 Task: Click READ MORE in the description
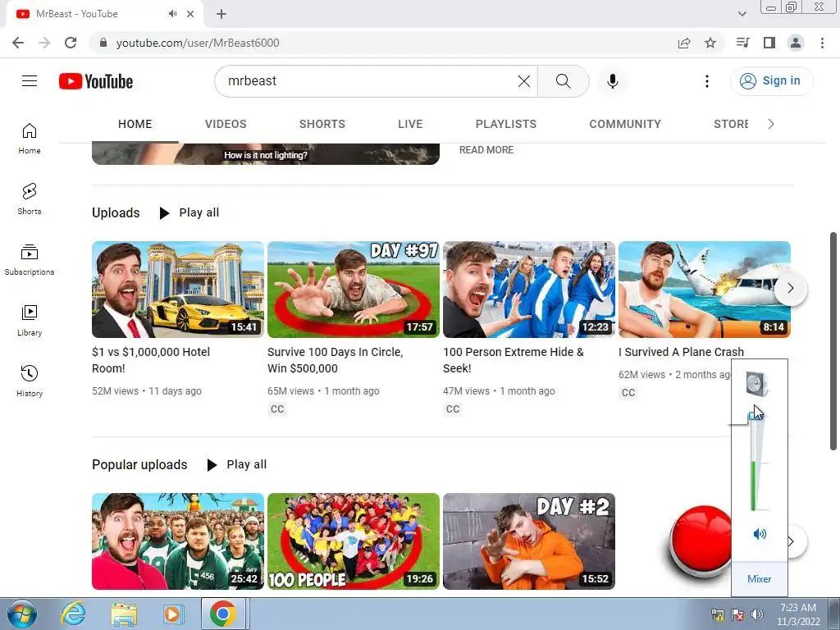point(486,150)
